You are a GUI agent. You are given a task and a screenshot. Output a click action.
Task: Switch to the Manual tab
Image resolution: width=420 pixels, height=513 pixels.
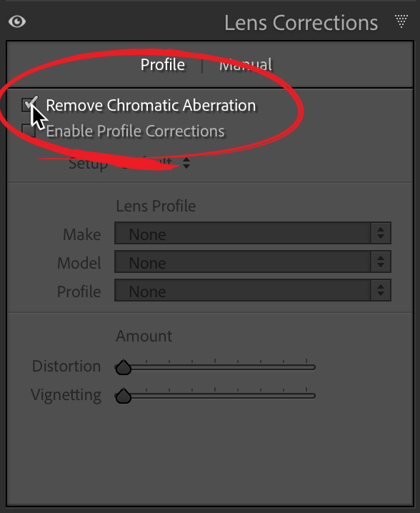[x=245, y=64]
